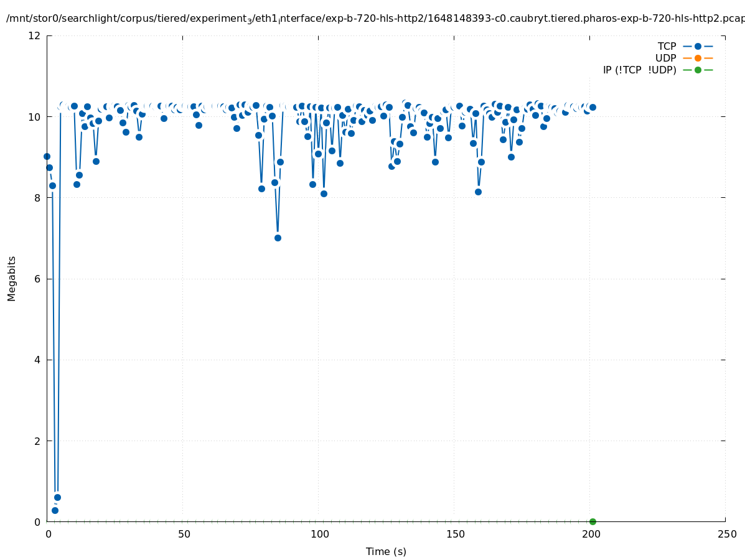The height and width of the screenshot is (560, 745).
Task: Select the TCP legend label text
Action: click(x=667, y=46)
